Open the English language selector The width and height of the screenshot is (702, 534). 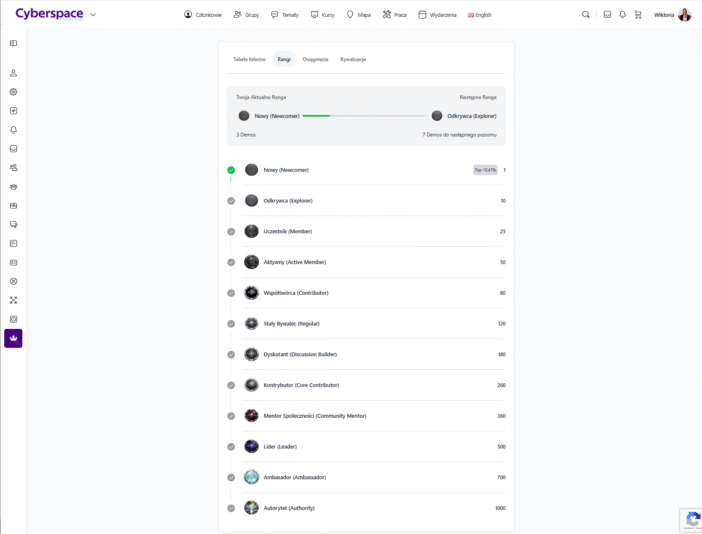tap(480, 15)
